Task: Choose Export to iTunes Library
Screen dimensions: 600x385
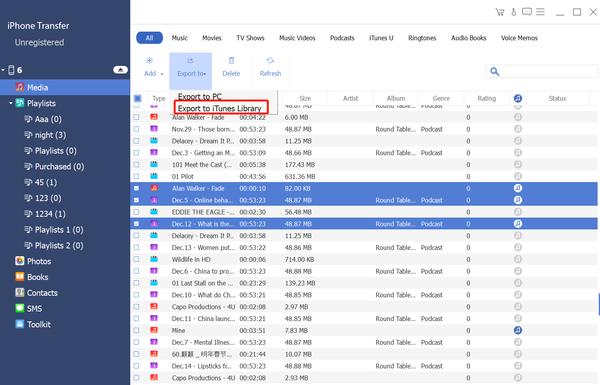Action: pos(220,108)
